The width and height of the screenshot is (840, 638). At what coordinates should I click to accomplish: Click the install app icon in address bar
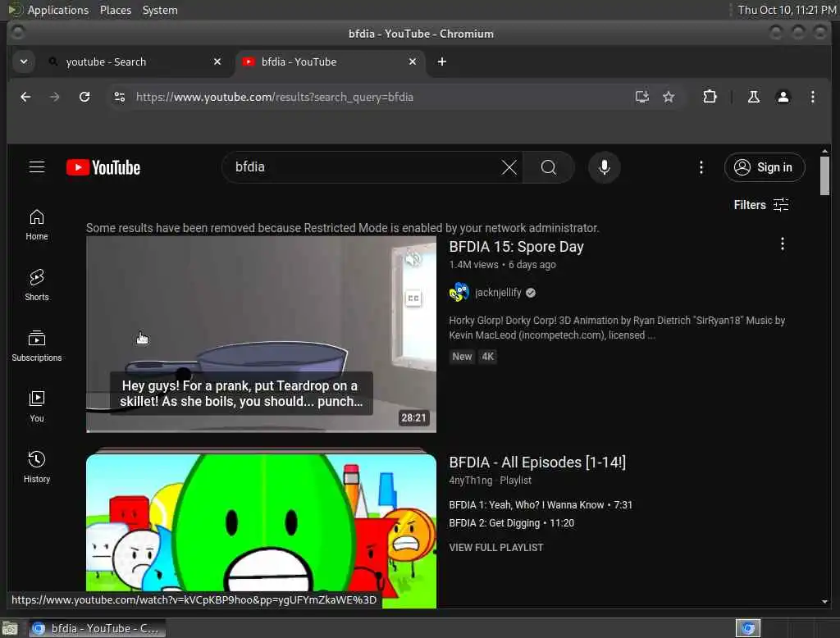[641, 97]
